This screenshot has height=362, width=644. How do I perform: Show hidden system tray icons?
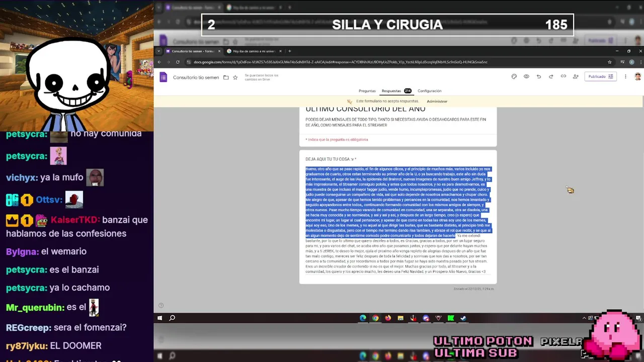click(x=584, y=318)
